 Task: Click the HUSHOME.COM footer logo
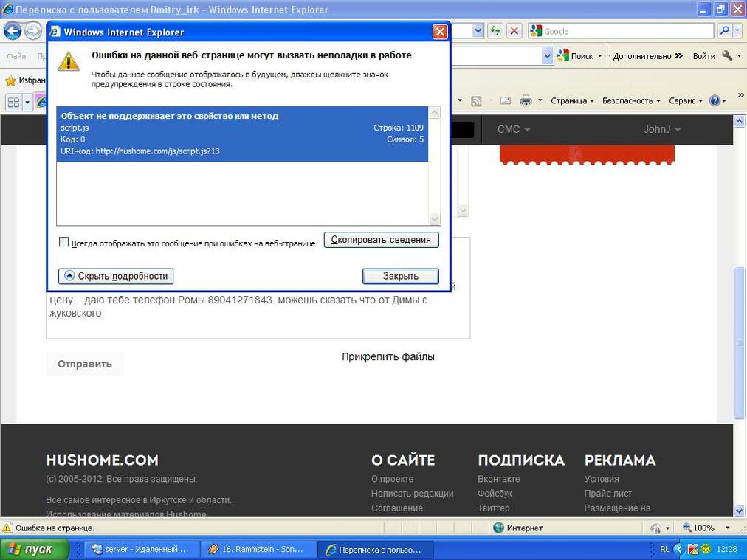(x=102, y=460)
